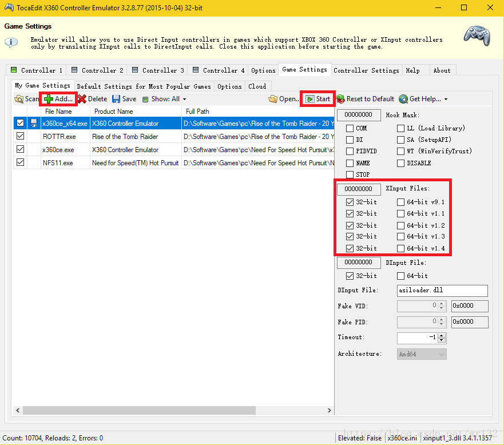Click the green plus Add icon
Screen dimensions: 504x445
pyautogui.click(x=49, y=99)
